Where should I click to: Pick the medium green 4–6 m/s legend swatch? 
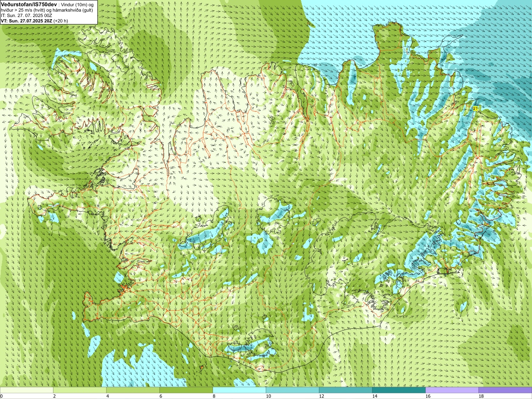click(133, 390)
